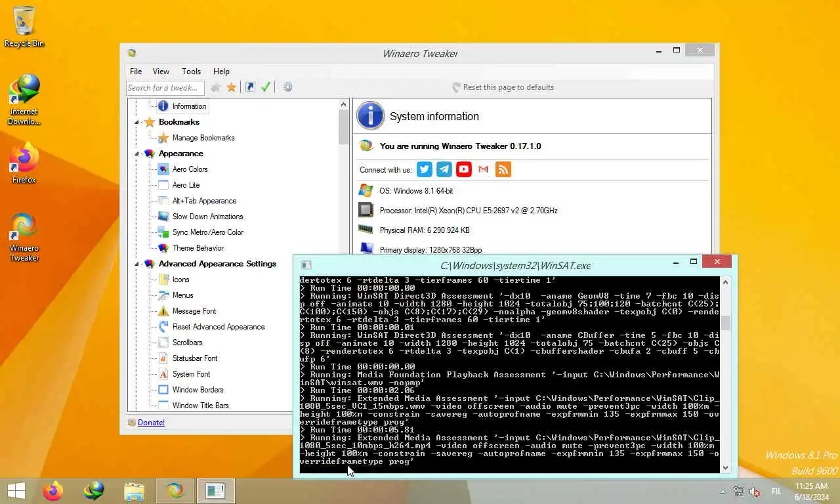The height and width of the screenshot is (504, 840).
Task: Click WinSAT console scrollbar down arrow
Action: tap(725, 467)
